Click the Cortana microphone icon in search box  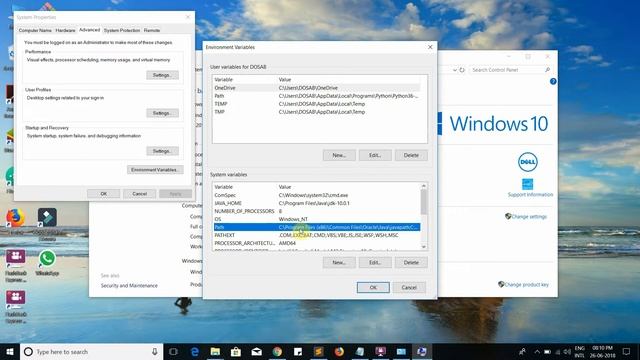tap(155, 351)
